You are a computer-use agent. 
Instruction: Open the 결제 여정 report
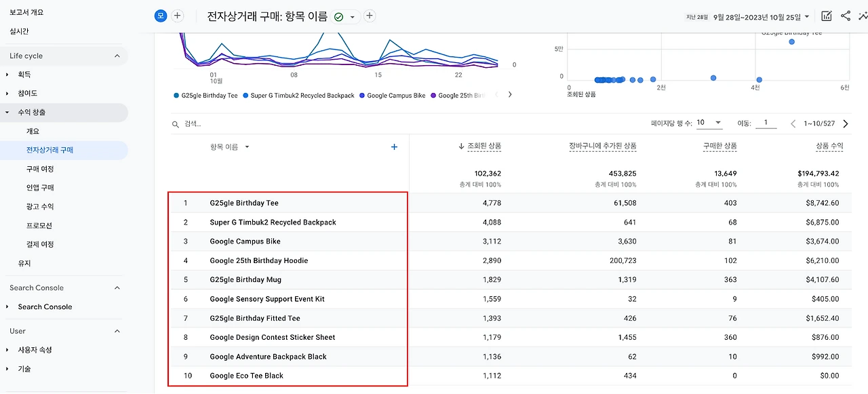click(40, 244)
